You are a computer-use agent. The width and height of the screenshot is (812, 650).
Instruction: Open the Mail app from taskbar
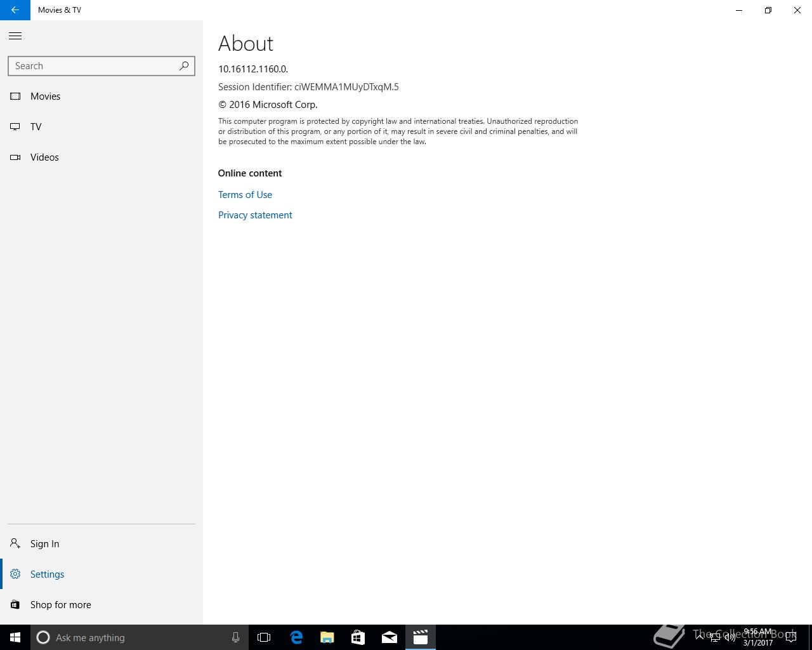tap(390, 637)
